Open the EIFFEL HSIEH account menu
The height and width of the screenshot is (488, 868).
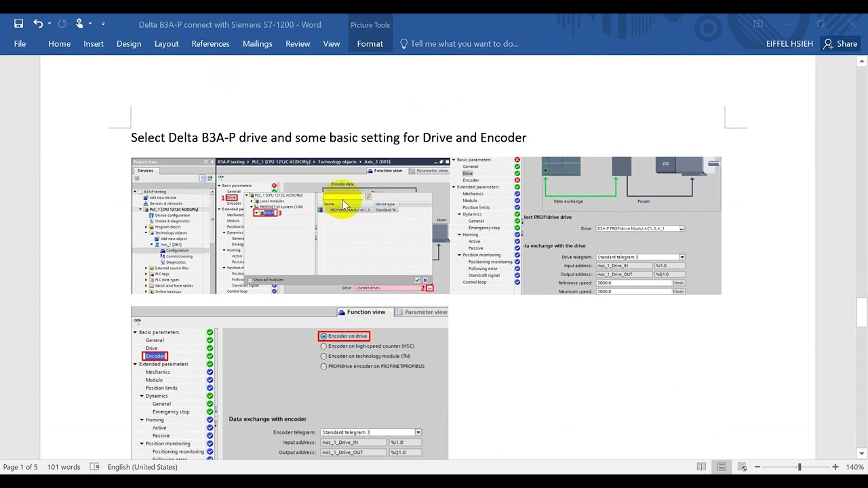click(x=790, y=43)
